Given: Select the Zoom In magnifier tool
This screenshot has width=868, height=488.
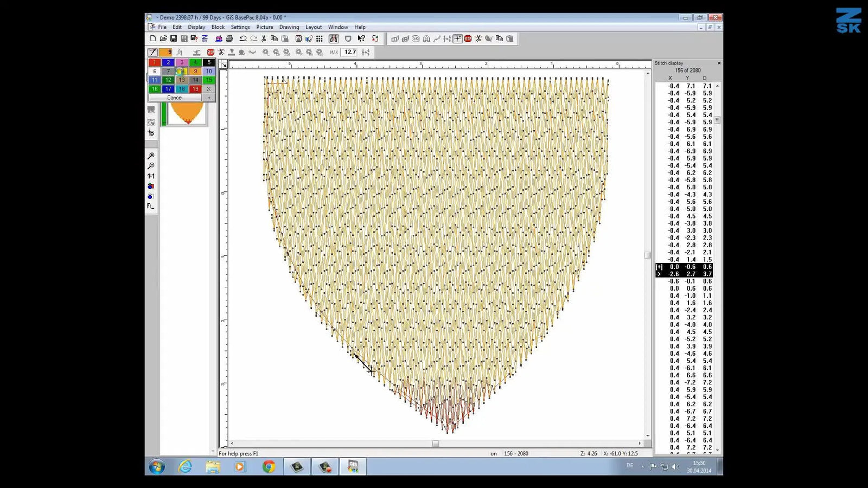Looking at the screenshot, I should [x=152, y=156].
